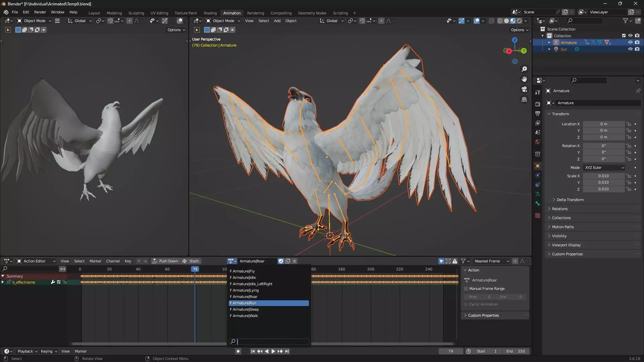Image resolution: width=644 pixels, height=362 pixels.
Task: Open the Nearest Frame dropdown
Action: (x=491, y=261)
